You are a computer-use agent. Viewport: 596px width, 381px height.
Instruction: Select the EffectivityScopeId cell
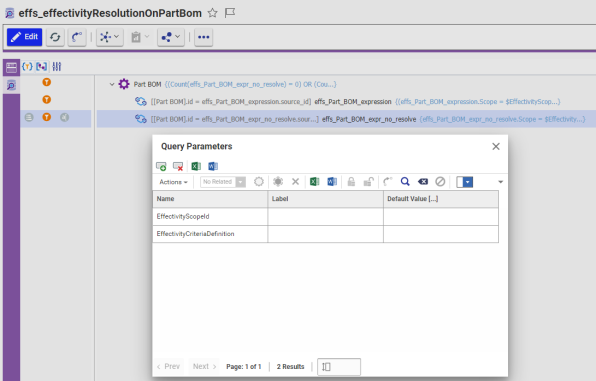(210, 216)
